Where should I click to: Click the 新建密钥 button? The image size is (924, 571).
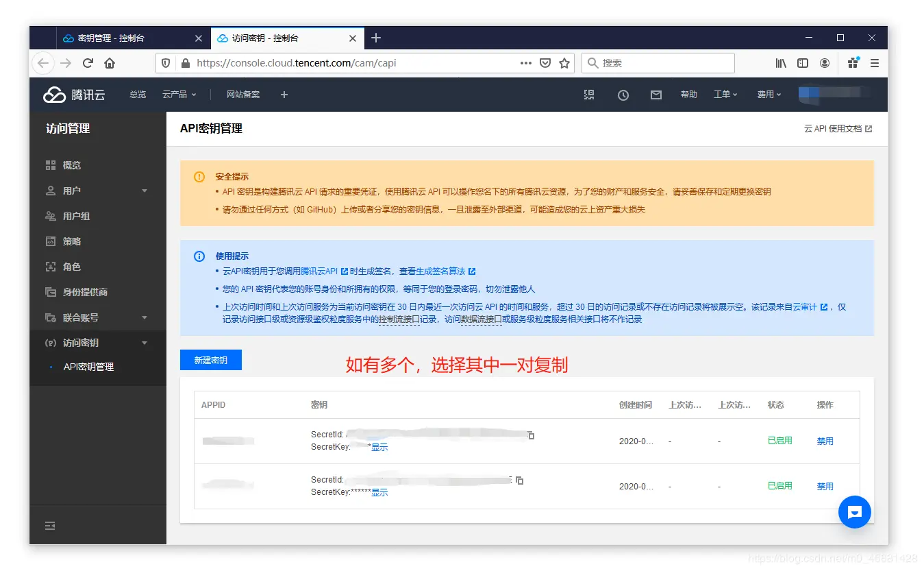click(210, 359)
